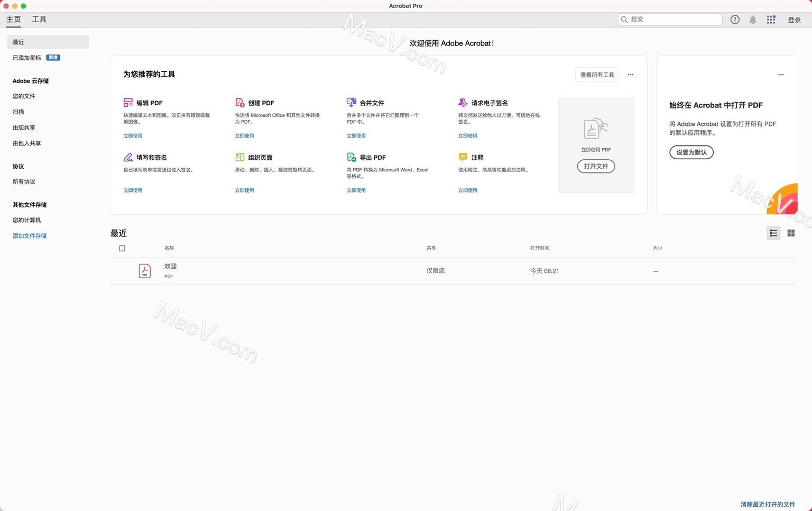Click the 添加文件存储 link
This screenshot has height=511, width=812.
click(x=30, y=236)
